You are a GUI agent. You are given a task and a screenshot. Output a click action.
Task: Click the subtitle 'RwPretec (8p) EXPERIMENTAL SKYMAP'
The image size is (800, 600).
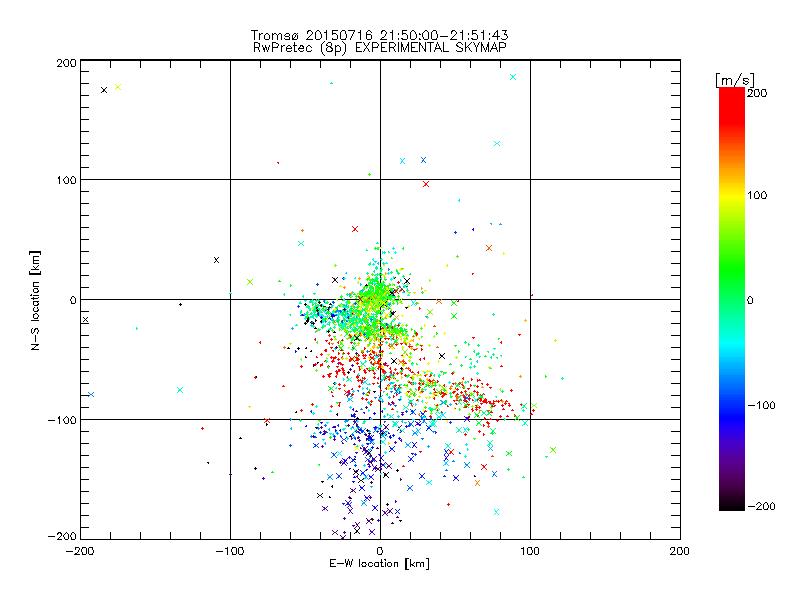pos(380,48)
